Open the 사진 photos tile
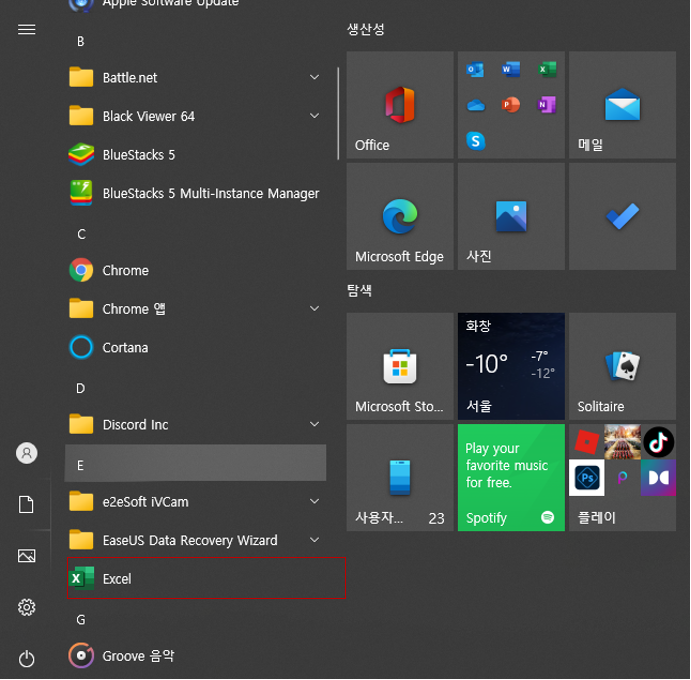This screenshot has width=691, height=680. pyautogui.click(x=511, y=216)
